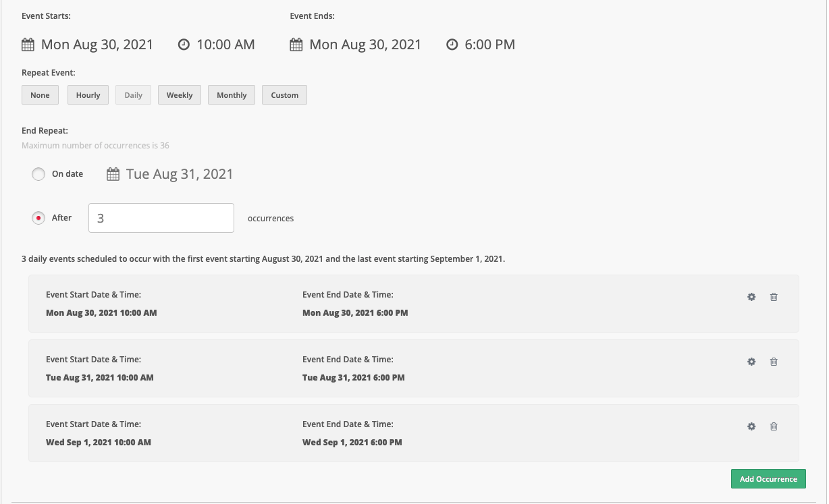Click the occurrences label after the input
The width and height of the screenshot is (829, 504).
pyautogui.click(x=271, y=219)
